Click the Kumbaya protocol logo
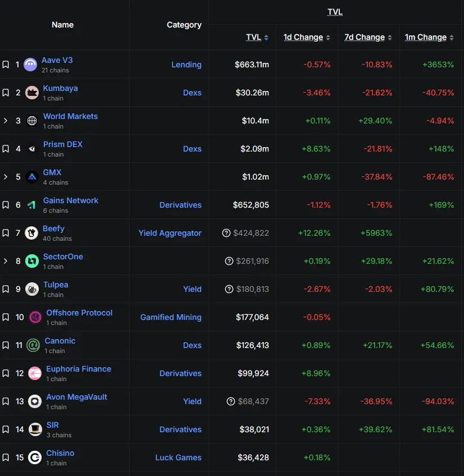The height and width of the screenshot is (476, 464). click(x=32, y=93)
